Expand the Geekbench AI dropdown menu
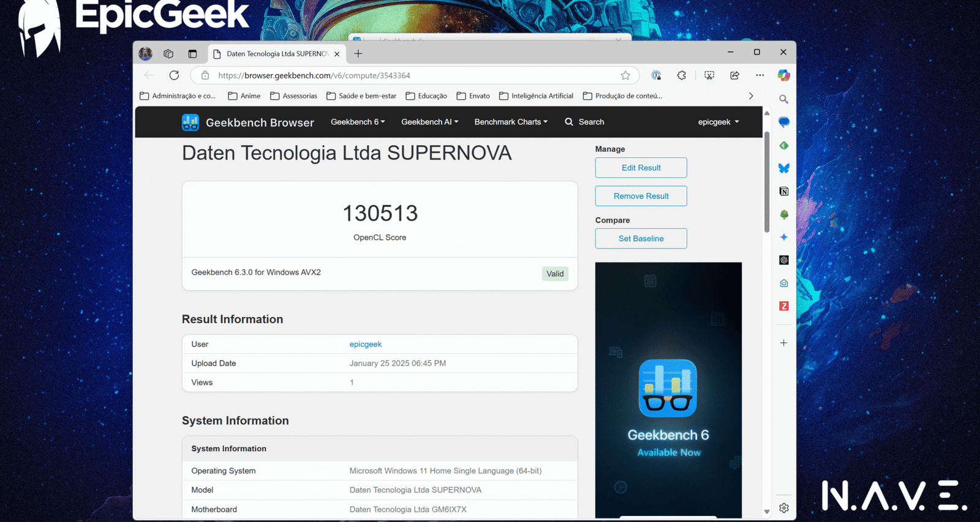This screenshot has width=980, height=522. click(x=429, y=122)
